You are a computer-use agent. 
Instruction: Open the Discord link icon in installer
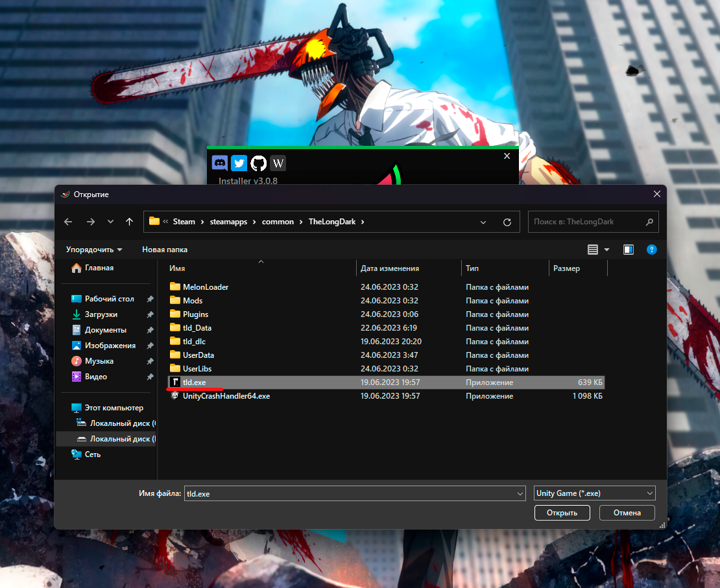pyautogui.click(x=220, y=163)
